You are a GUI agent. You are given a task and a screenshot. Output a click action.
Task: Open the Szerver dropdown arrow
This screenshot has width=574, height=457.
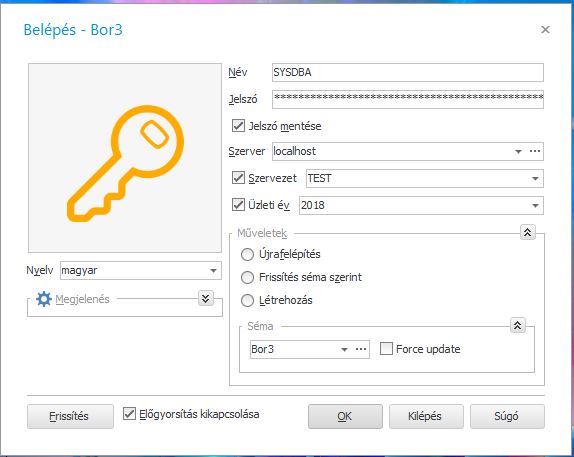518,151
